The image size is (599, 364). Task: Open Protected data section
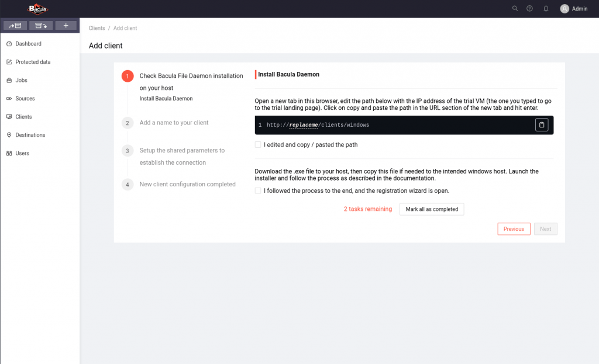tap(33, 62)
